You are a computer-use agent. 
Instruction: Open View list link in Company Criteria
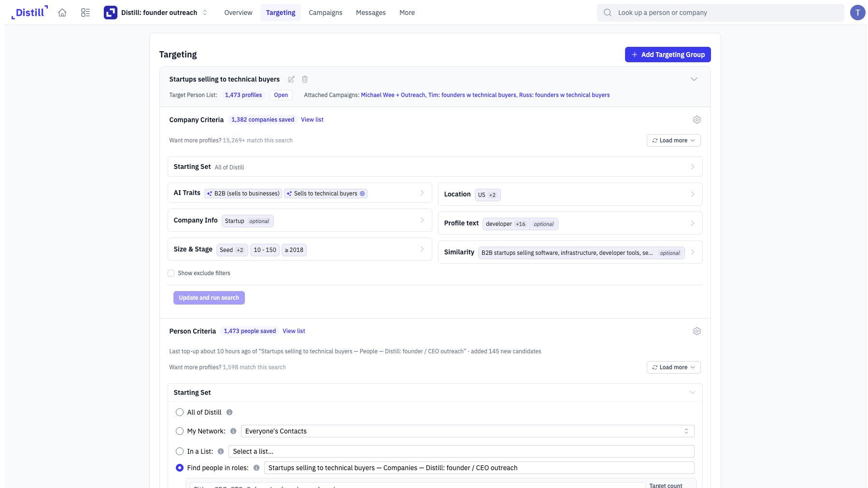point(312,120)
